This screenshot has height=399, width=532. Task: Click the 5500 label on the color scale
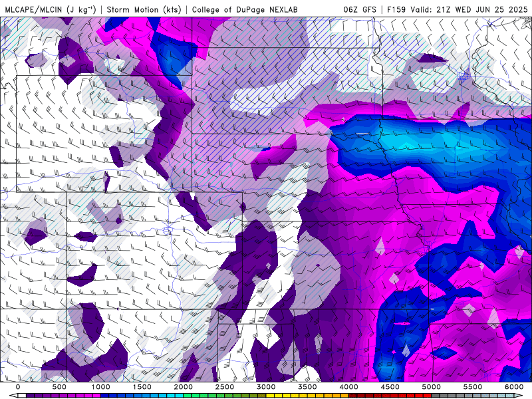click(473, 387)
